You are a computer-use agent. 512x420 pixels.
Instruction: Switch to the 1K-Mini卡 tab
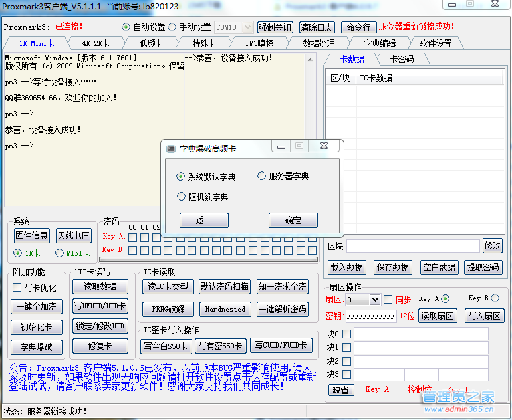[37, 43]
